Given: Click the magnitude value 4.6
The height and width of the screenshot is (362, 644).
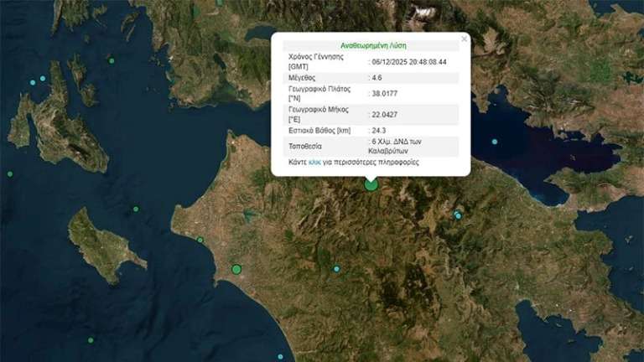Looking at the screenshot, I should pos(377,78).
